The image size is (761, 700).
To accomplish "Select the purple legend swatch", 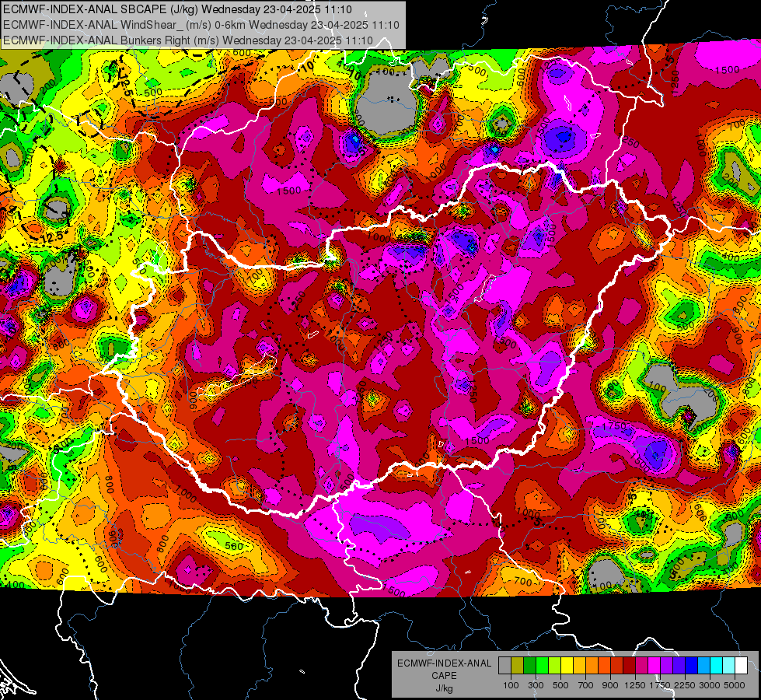I will (666, 666).
